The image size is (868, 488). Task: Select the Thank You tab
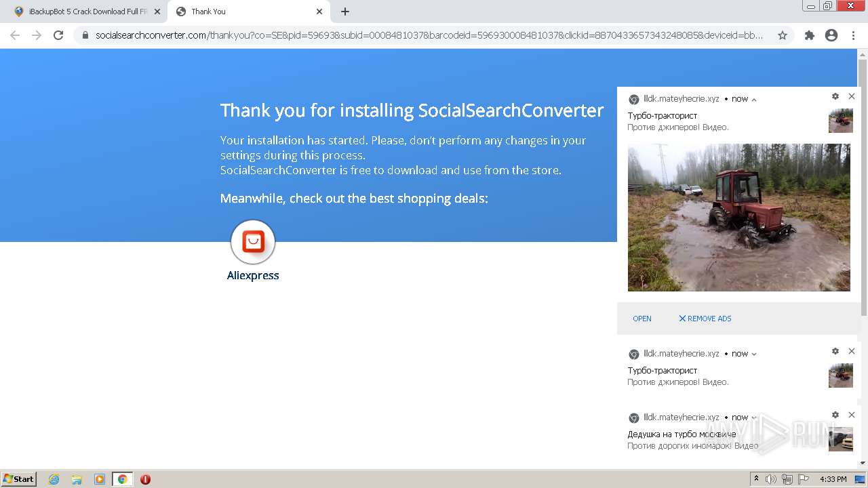point(249,12)
